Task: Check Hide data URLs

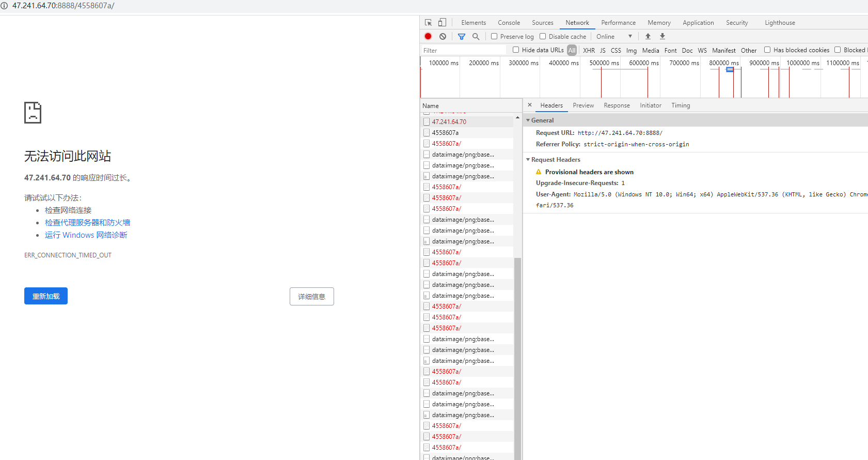Action: tap(516, 50)
